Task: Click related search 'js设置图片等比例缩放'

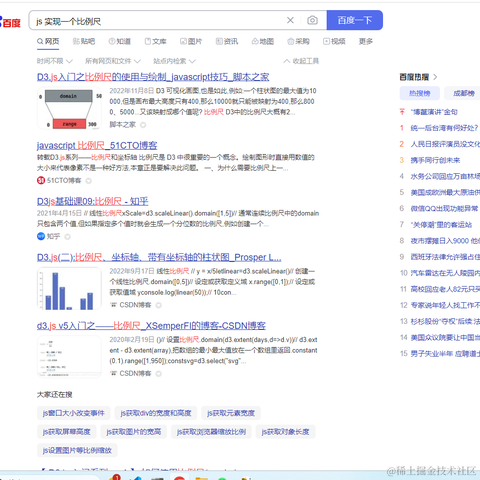Action: [x=77, y=451]
